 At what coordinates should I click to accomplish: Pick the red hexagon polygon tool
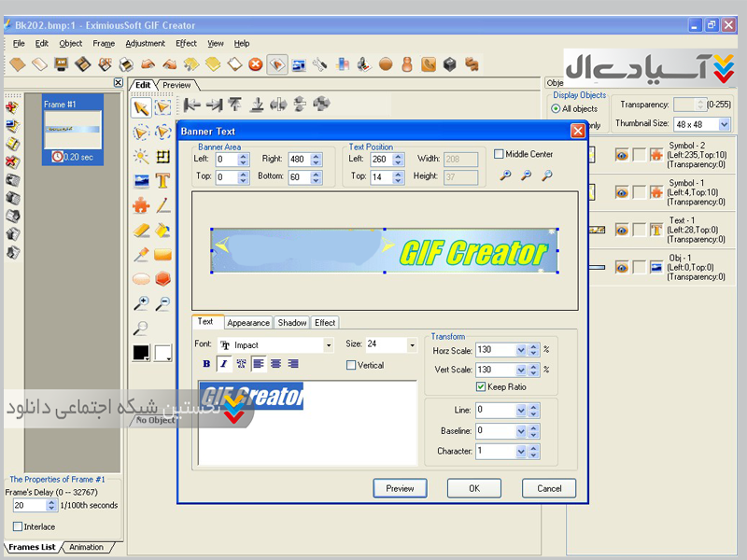pos(163,278)
